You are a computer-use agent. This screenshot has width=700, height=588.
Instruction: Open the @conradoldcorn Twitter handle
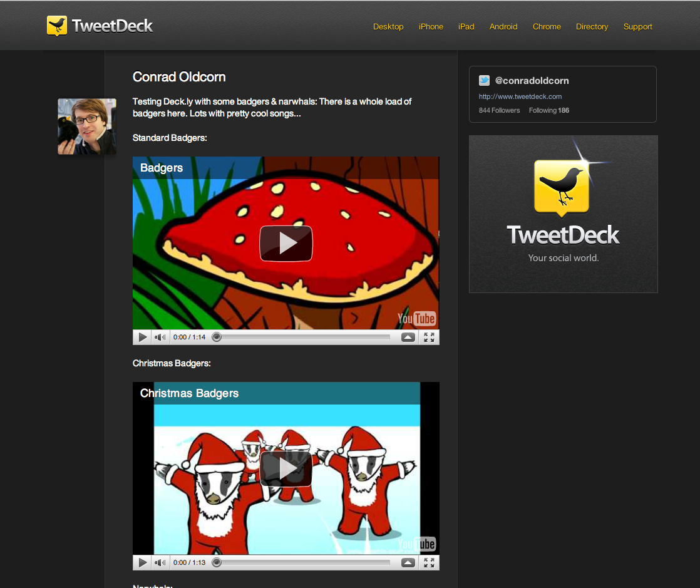[x=532, y=81]
